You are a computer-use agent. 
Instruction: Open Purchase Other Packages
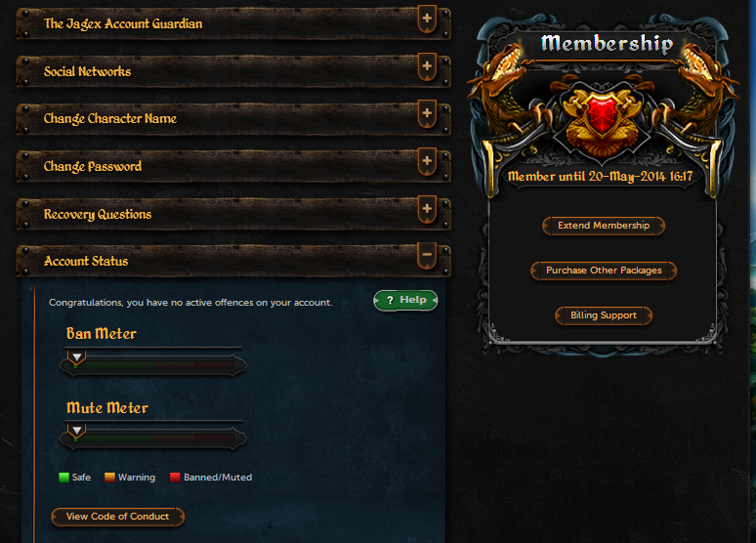click(604, 271)
